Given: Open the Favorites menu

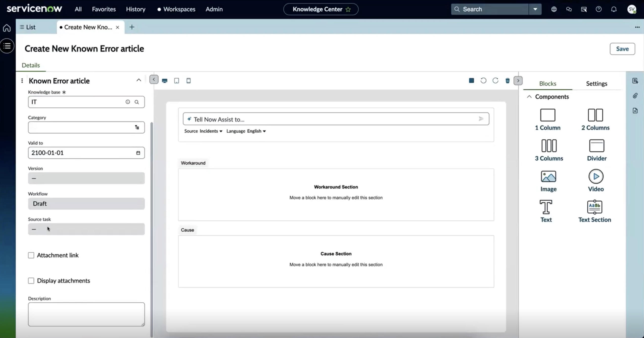Looking at the screenshot, I should (104, 9).
